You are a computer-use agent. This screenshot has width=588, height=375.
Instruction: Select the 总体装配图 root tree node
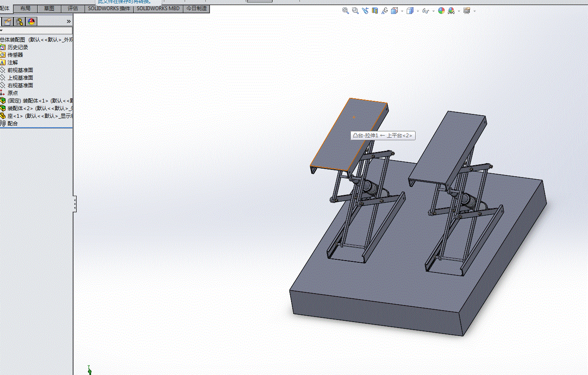[x=36, y=40]
